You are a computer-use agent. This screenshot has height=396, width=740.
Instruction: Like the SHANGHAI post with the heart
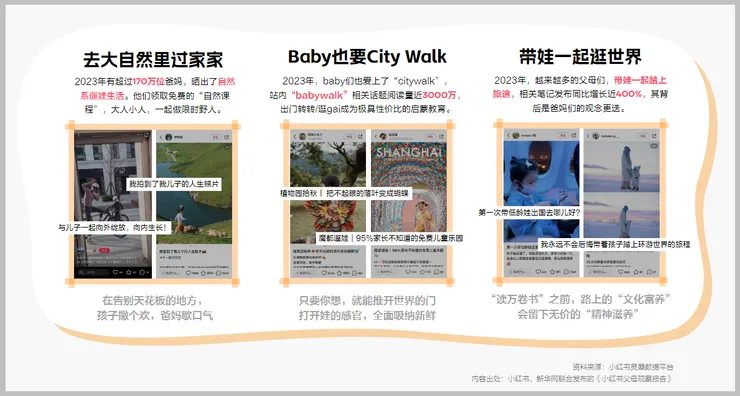[x=408, y=271]
